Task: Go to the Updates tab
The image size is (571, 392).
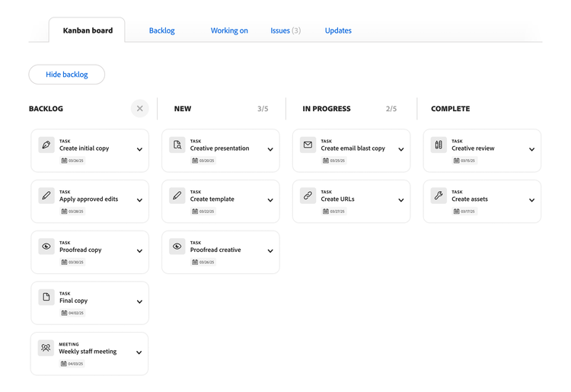Action: (338, 30)
